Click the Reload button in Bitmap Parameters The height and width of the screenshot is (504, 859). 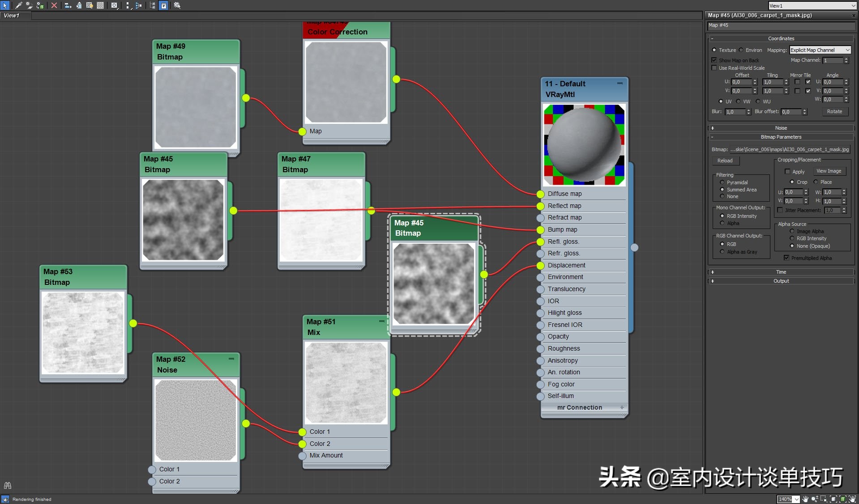(x=725, y=161)
